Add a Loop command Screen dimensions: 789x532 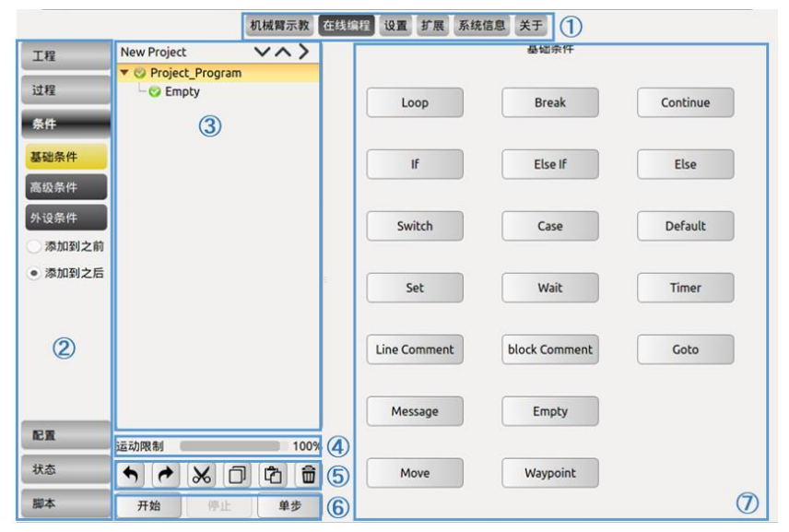tap(414, 103)
